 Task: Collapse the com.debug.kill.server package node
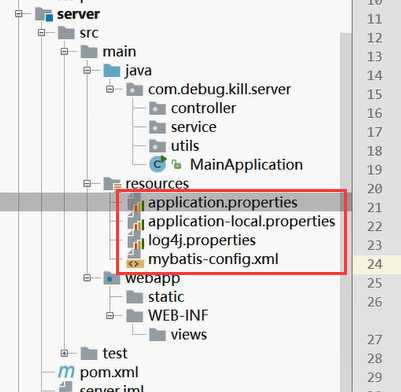tap(110, 89)
